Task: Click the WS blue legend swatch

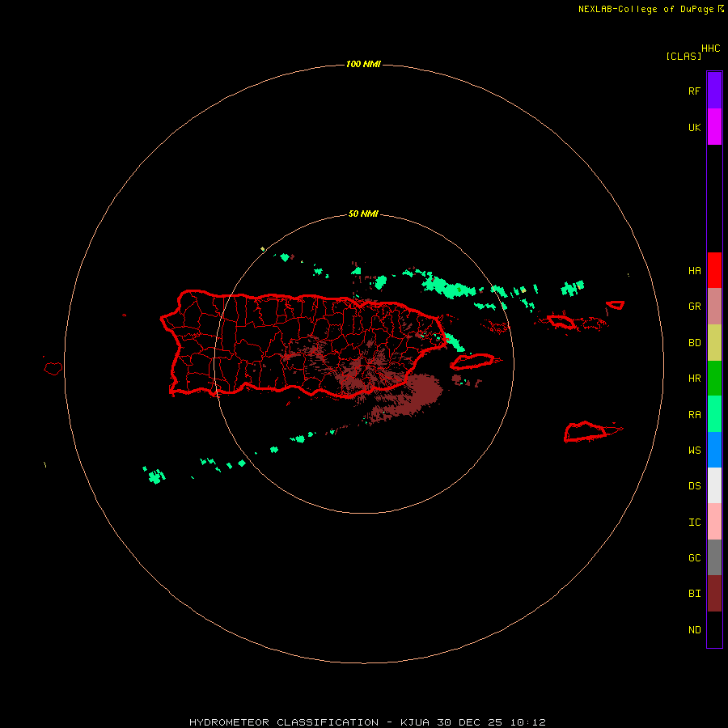Action: (x=714, y=450)
